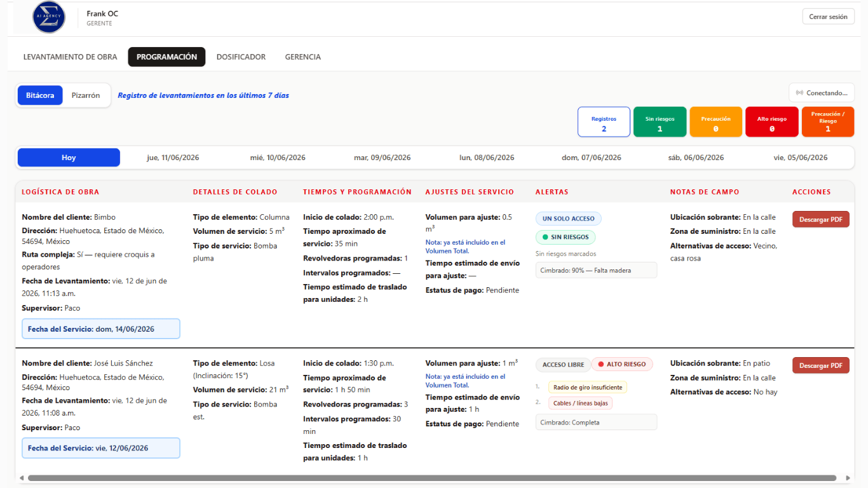Click the Un solo acceso badge
This screenshot has height=488, width=868.
point(568,219)
